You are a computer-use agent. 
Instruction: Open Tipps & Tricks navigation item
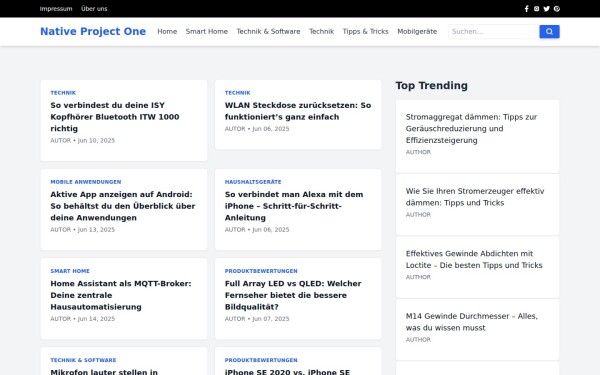[x=365, y=31]
